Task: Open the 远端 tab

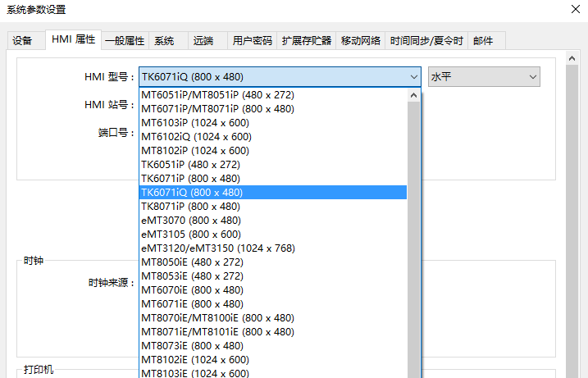Action: click(203, 40)
